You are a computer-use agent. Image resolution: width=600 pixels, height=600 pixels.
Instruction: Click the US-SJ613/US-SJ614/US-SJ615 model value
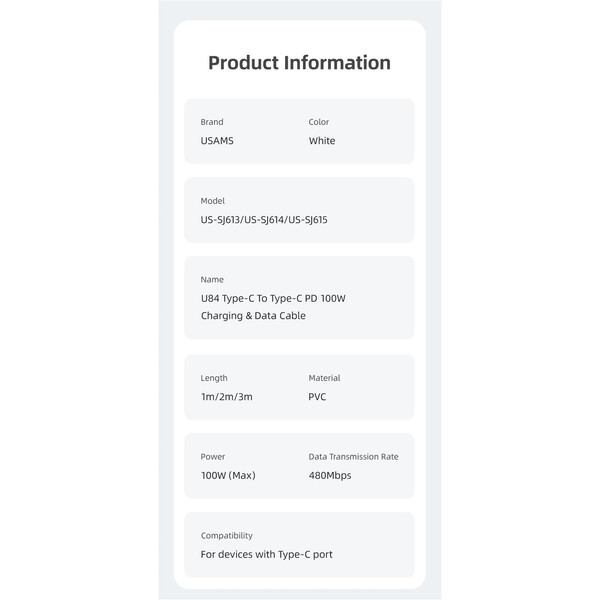[264, 220]
